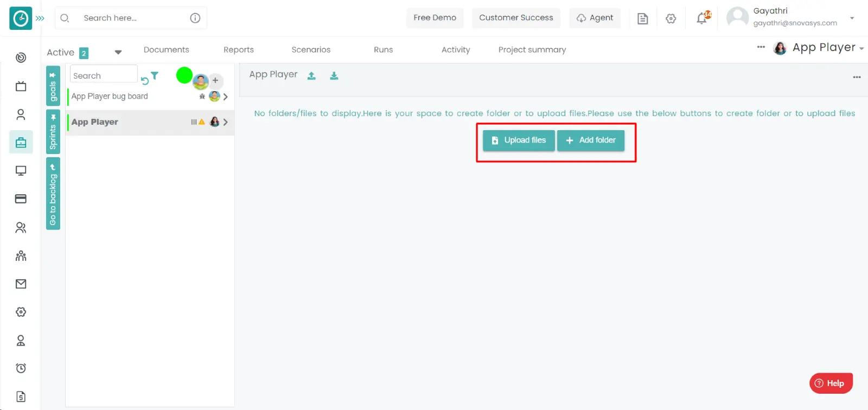Switch to Scenarios tab

pyautogui.click(x=311, y=49)
